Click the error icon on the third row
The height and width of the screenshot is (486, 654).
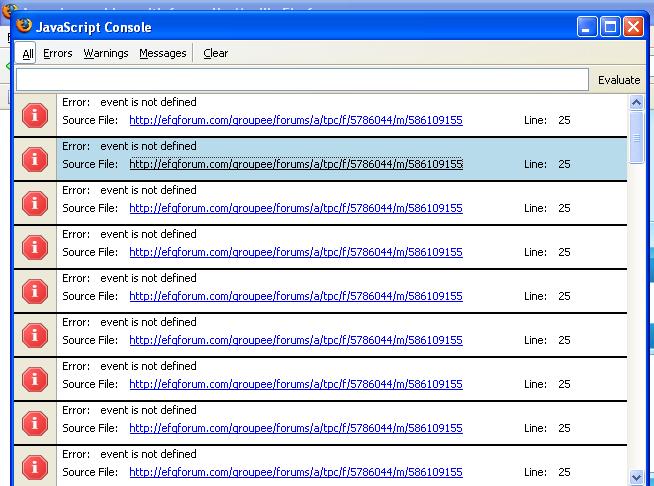[x=35, y=203]
